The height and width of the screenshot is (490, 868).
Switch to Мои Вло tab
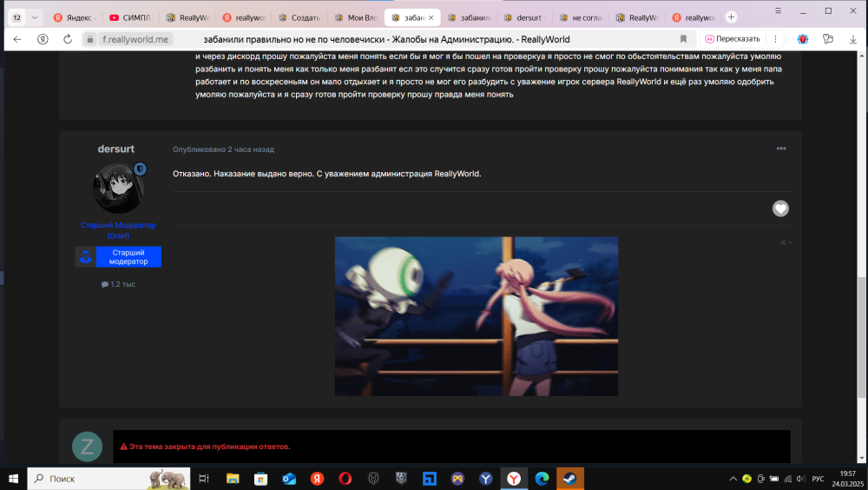pyautogui.click(x=356, y=17)
